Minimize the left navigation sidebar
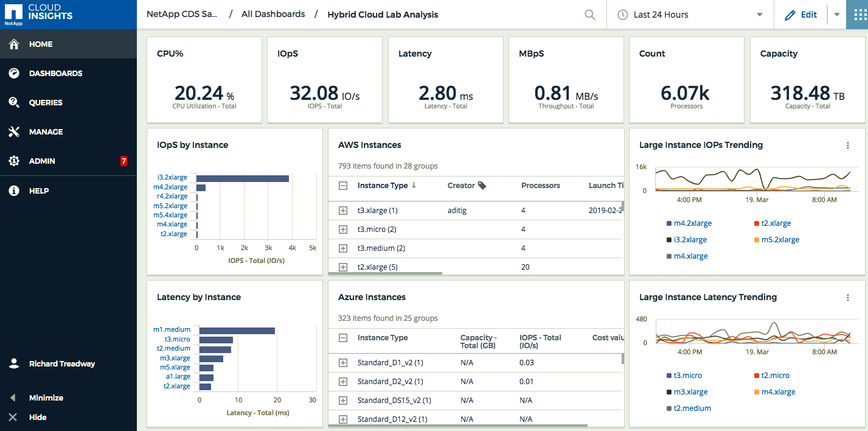 pyautogui.click(x=46, y=398)
